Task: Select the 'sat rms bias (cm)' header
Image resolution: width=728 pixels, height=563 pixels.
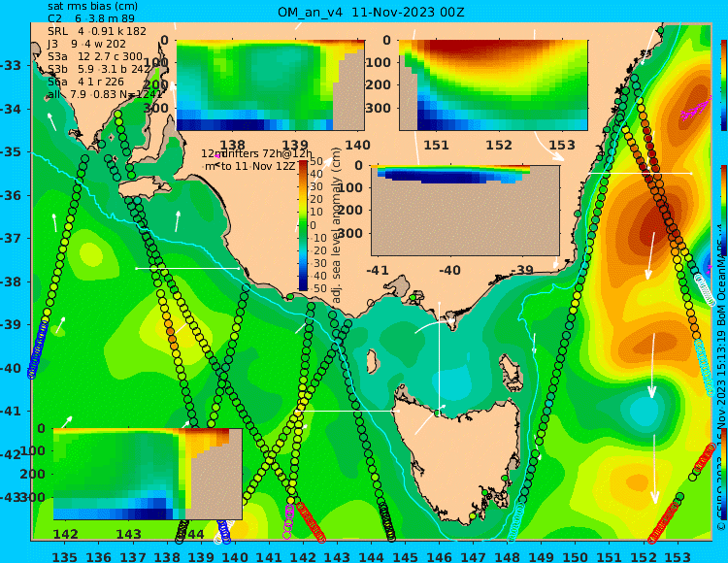Action: click(x=93, y=7)
